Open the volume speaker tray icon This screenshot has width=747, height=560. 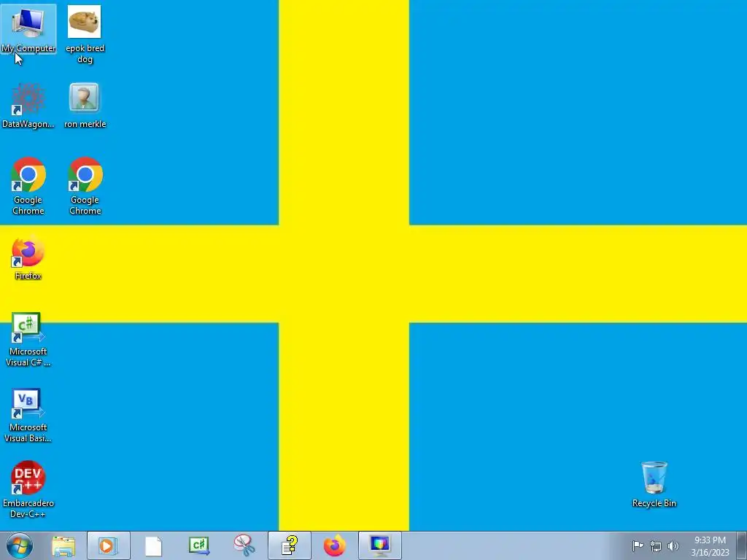[x=673, y=546]
